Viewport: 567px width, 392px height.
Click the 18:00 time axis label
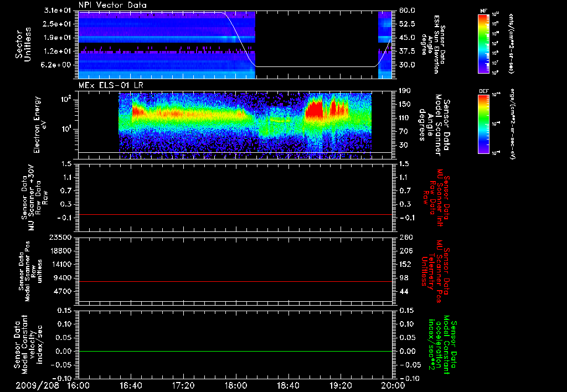pos(236,385)
